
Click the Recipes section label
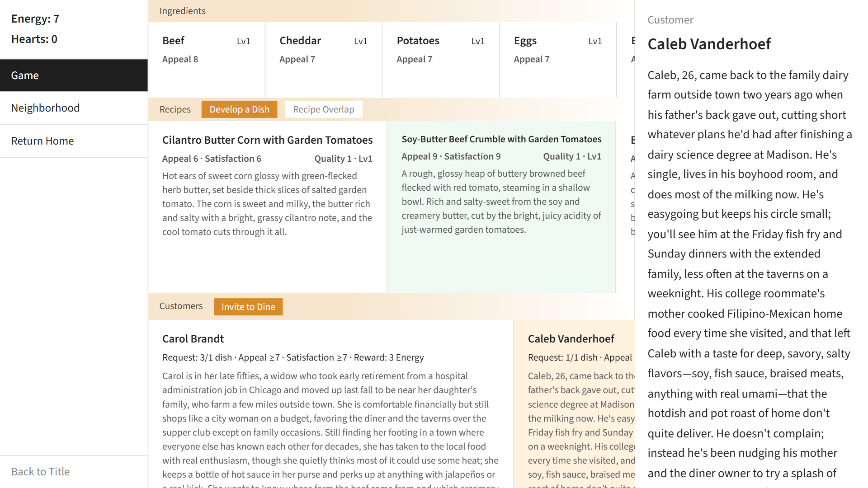point(175,109)
